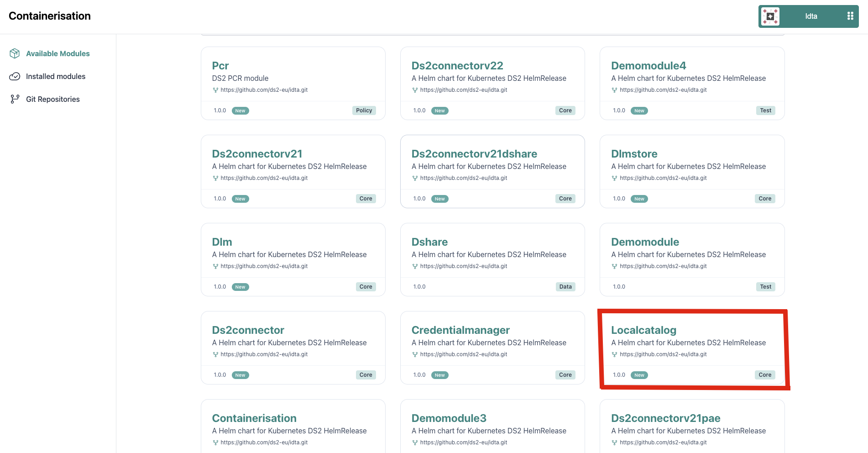Open Installed modules page
Image resolution: width=868 pixels, height=453 pixels.
56,76
